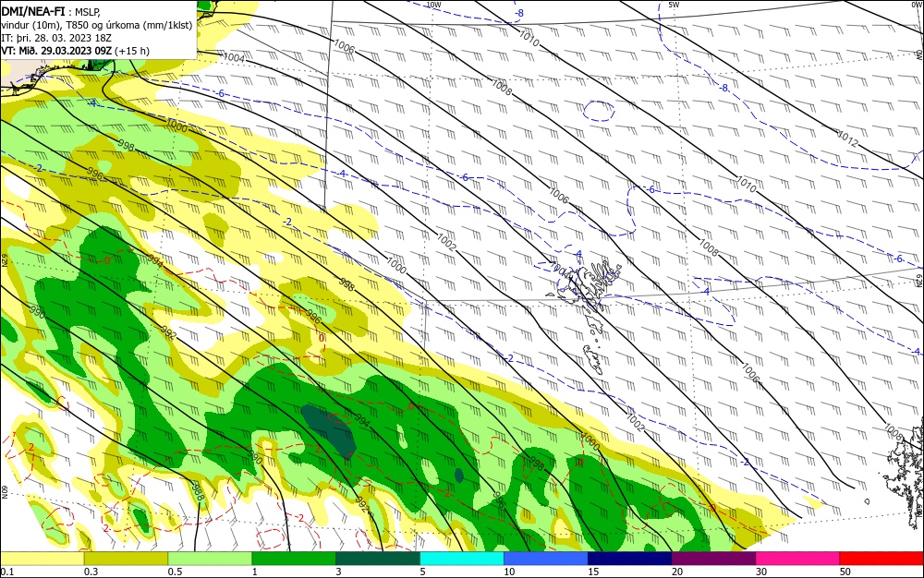The height and width of the screenshot is (578, 924).
Task: Click the red 50+ legend swatch
Action: [881, 559]
